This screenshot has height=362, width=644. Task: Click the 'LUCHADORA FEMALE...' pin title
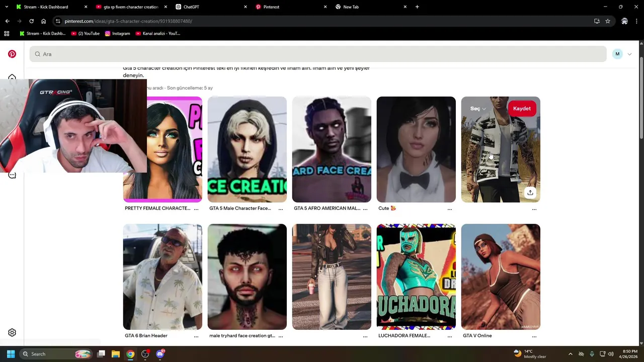pos(404,335)
